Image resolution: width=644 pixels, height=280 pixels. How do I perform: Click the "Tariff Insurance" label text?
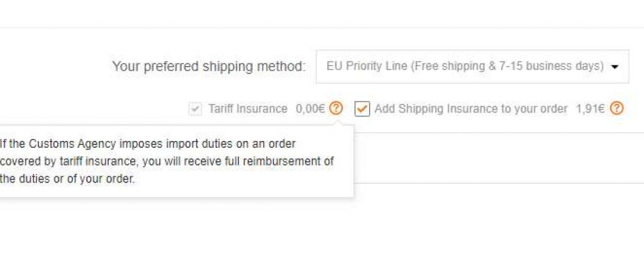[x=248, y=109]
